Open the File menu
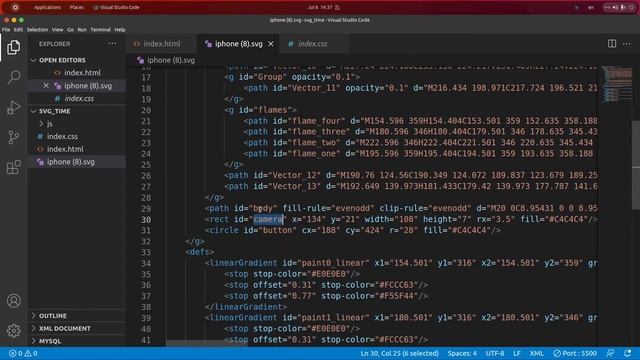 coord(6,29)
